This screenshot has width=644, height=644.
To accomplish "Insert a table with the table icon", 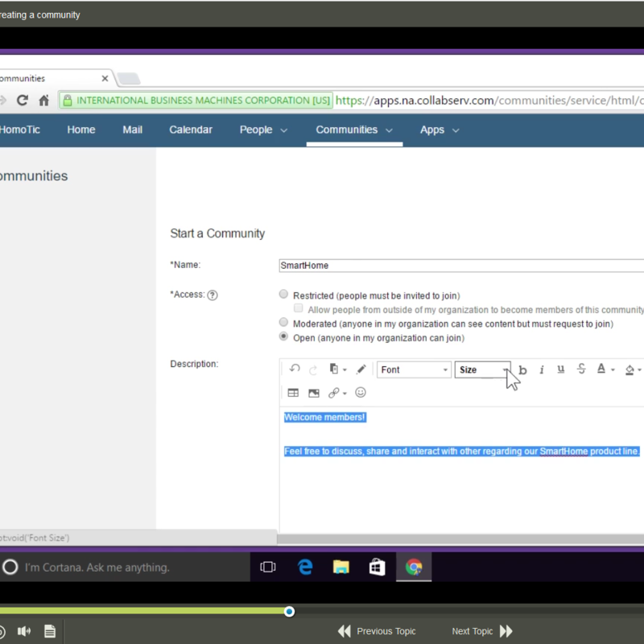I will (293, 393).
